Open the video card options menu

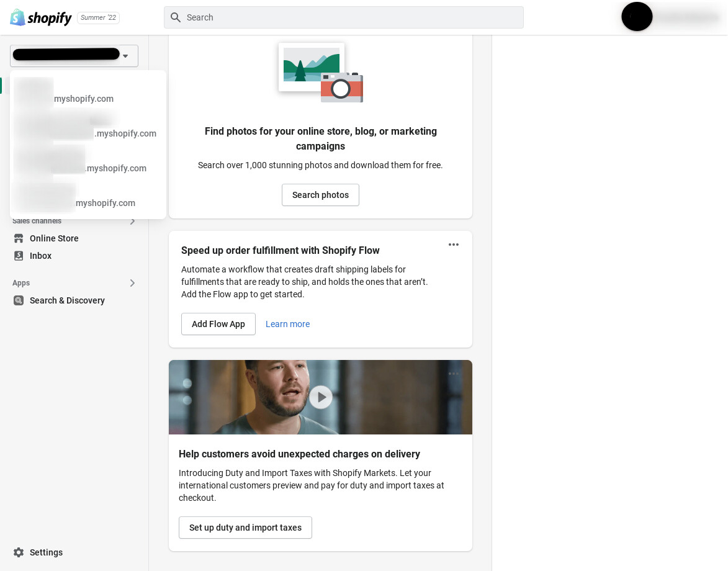coord(454,374)
